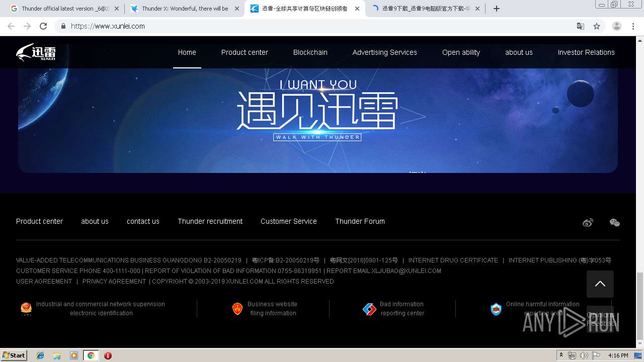Click the address bar URL field
The width and height of the screenshot is (644, 362).
coord(317,26)
